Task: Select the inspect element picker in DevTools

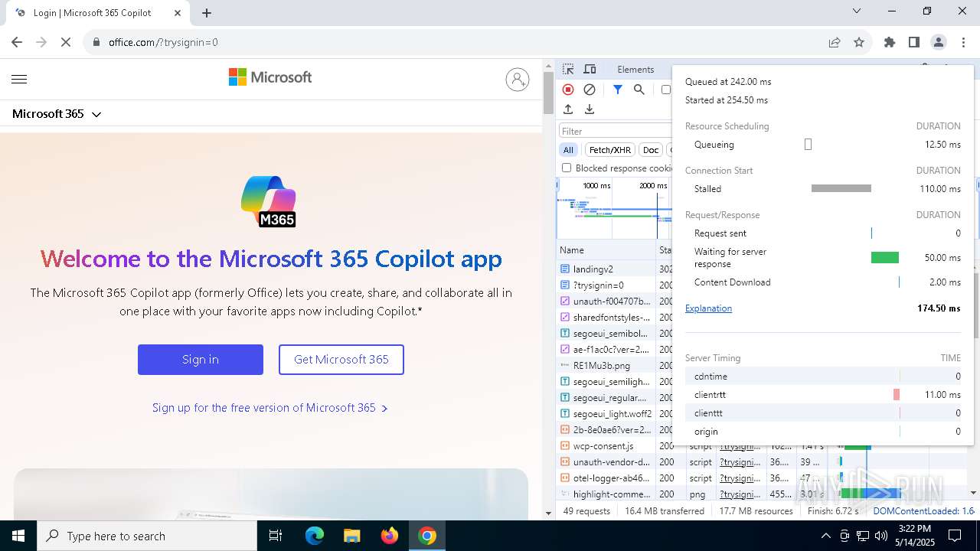Action: point(568,69)
